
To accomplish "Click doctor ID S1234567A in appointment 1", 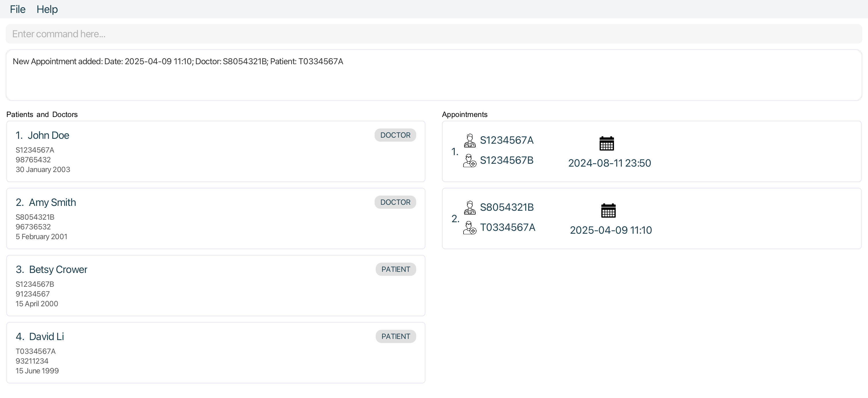I will 507,140.
